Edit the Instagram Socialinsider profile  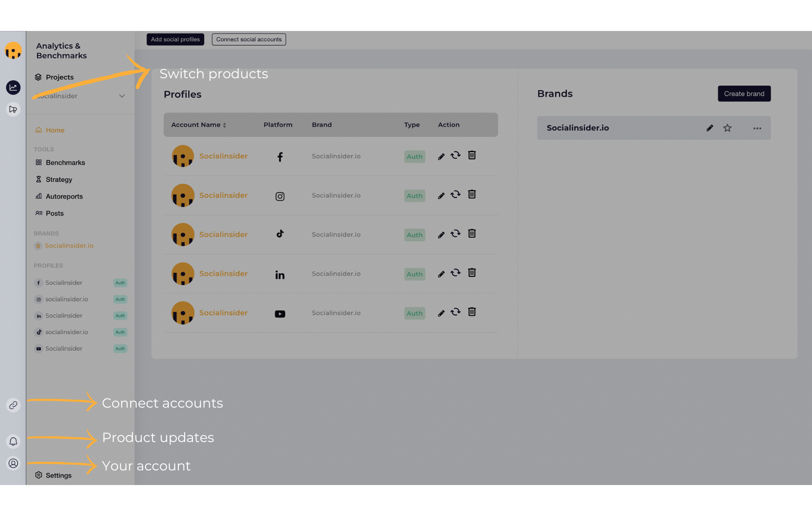click(x=441, y=196)
